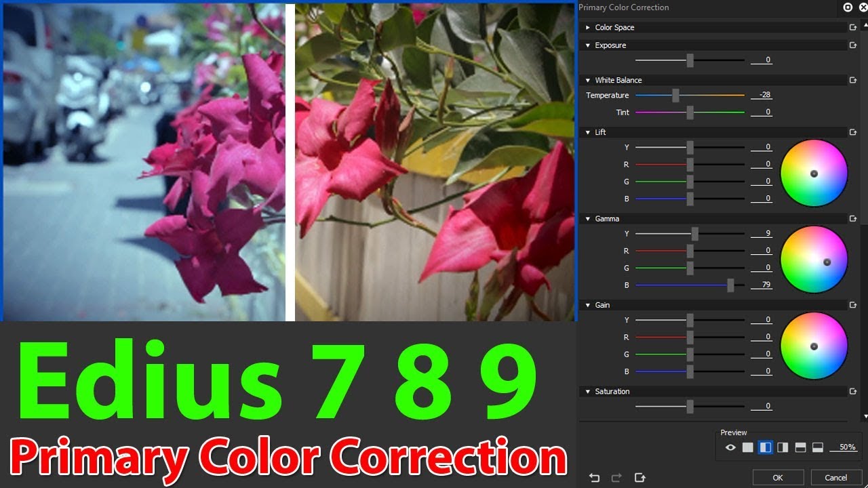Click the Gamma B value field 79

tap(762, 285)
